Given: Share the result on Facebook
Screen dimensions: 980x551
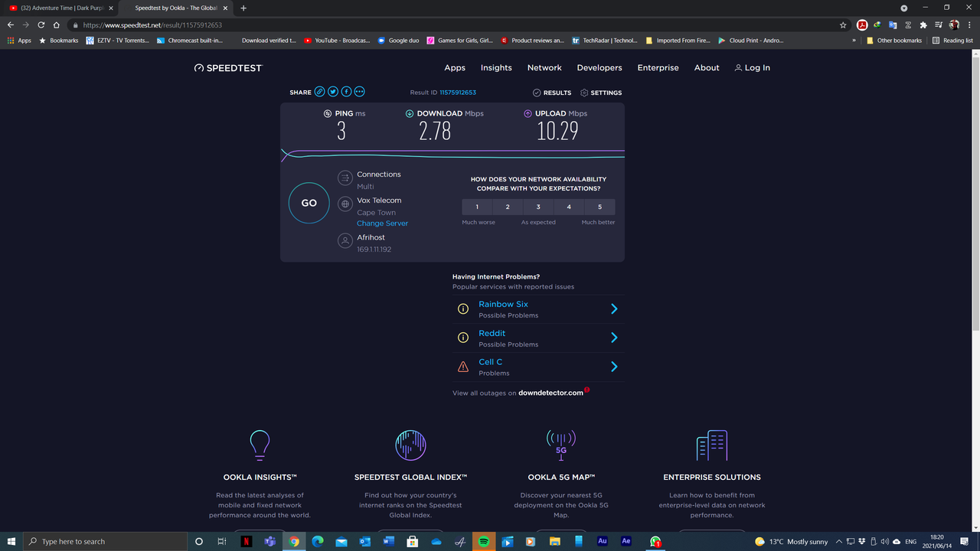Looking at the screenshot, I should pos(346,92).
